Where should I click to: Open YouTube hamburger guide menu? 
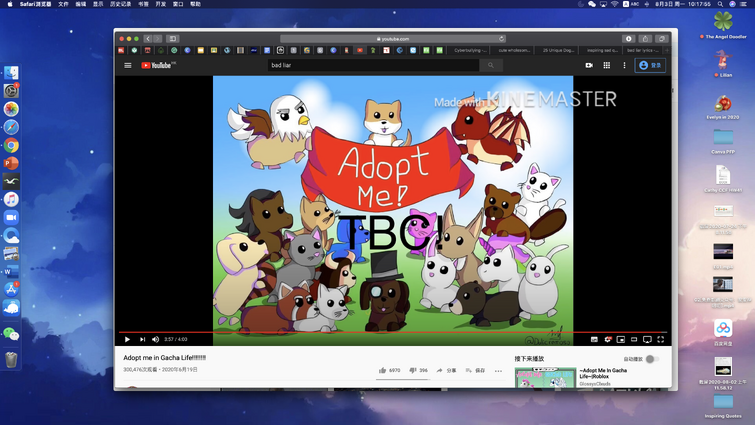pyautogui.click(x=128, y=65)
